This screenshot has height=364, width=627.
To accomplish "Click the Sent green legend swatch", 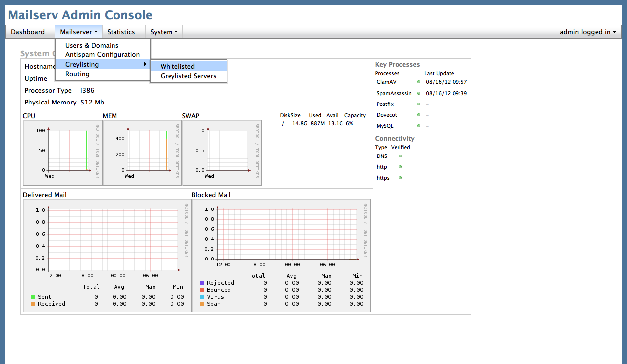I will pyautogui.click(x=33, y=297).
